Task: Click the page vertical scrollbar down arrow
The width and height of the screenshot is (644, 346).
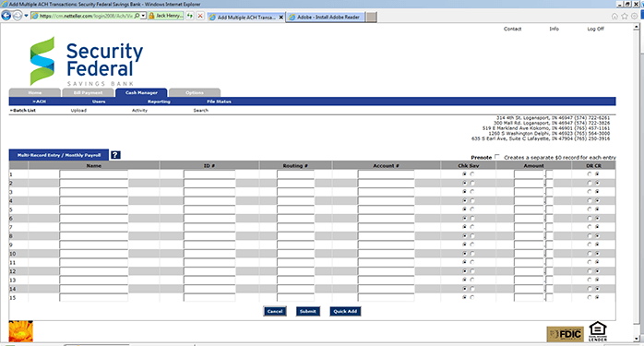Action: coord(637,339)
